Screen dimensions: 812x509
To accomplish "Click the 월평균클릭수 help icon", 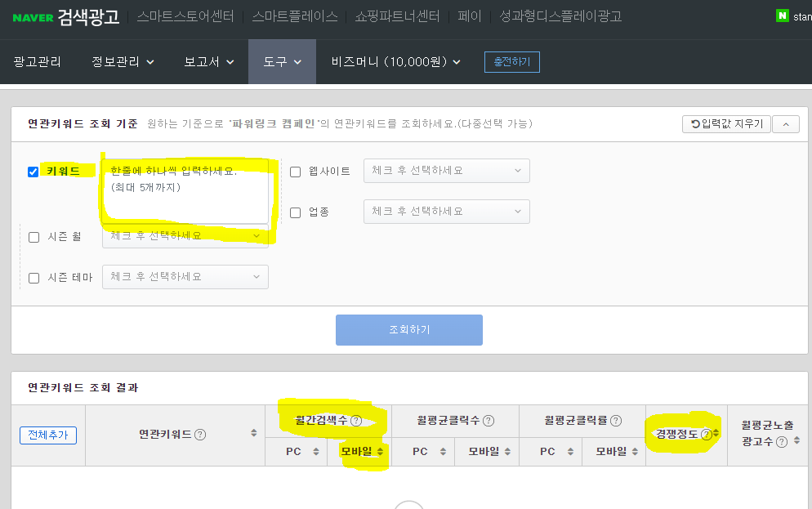I will coord(490,420).
